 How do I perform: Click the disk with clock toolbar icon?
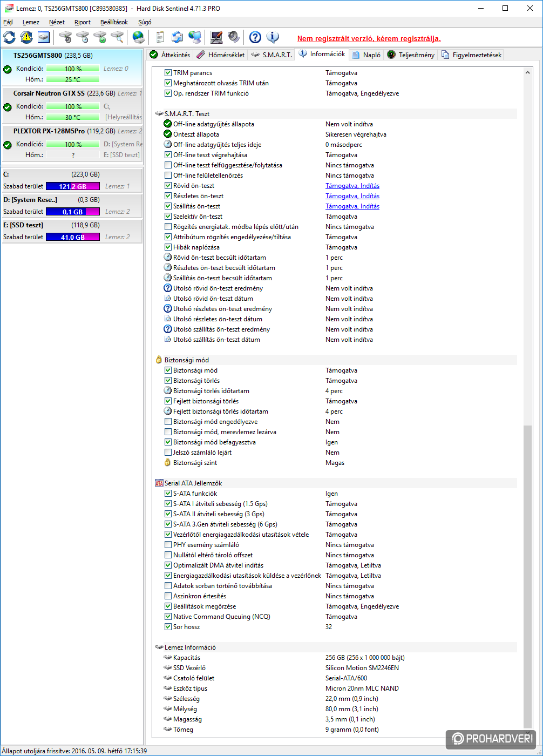coord(83,37)
